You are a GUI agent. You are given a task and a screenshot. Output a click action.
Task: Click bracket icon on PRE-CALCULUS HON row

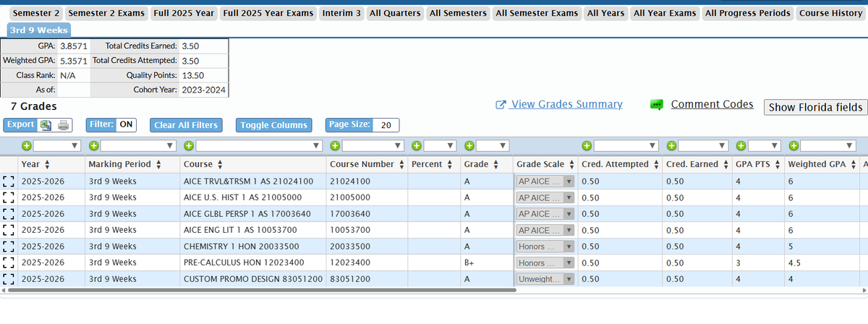9,263
